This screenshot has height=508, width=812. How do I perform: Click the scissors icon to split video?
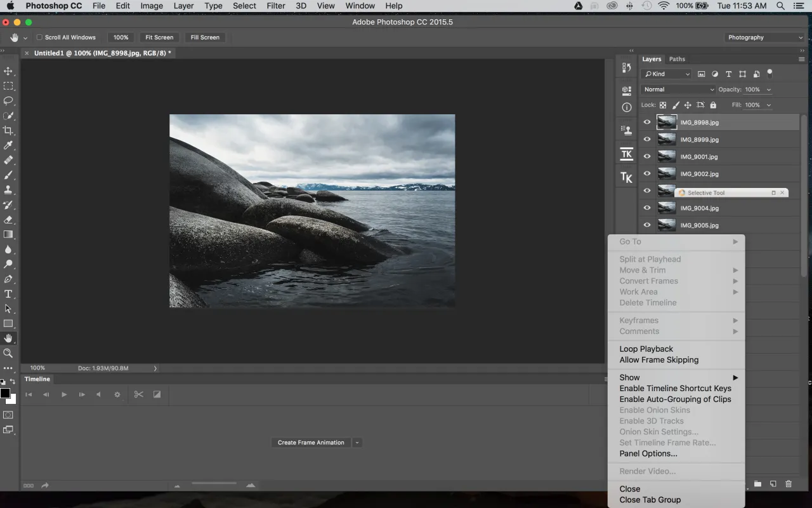coord(138,394)
